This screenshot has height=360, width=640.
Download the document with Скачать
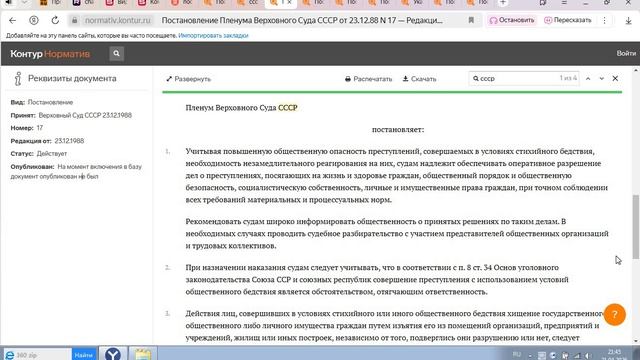point(419,79)
